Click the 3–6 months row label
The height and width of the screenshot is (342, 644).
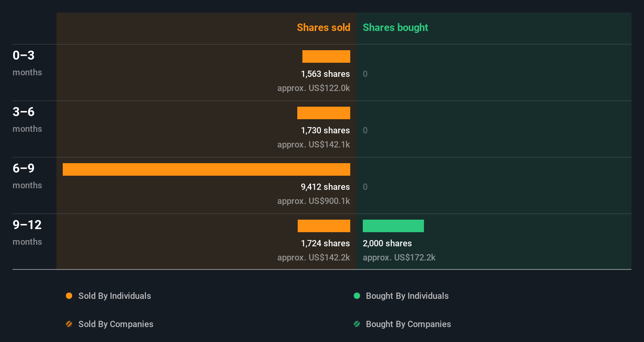[x=27, y=120]
